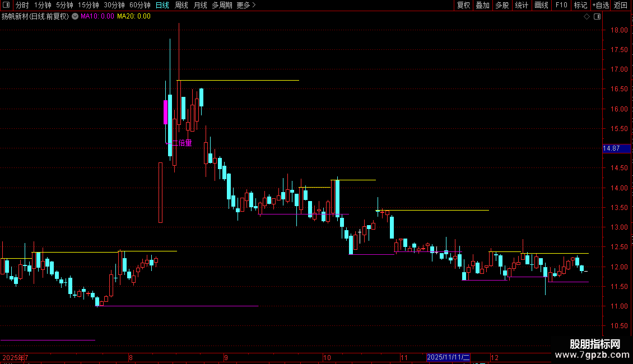Open the 多股 multi-stock view
The width and height of the screenshot is (633, 364).
(x=502, y=5)
